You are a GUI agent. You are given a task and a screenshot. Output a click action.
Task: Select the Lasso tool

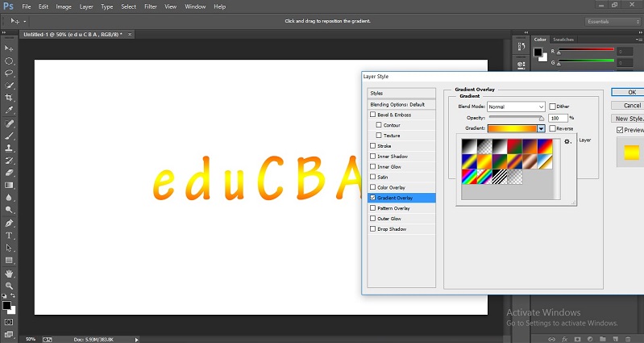pyautogui.click(x=9, y=73)
